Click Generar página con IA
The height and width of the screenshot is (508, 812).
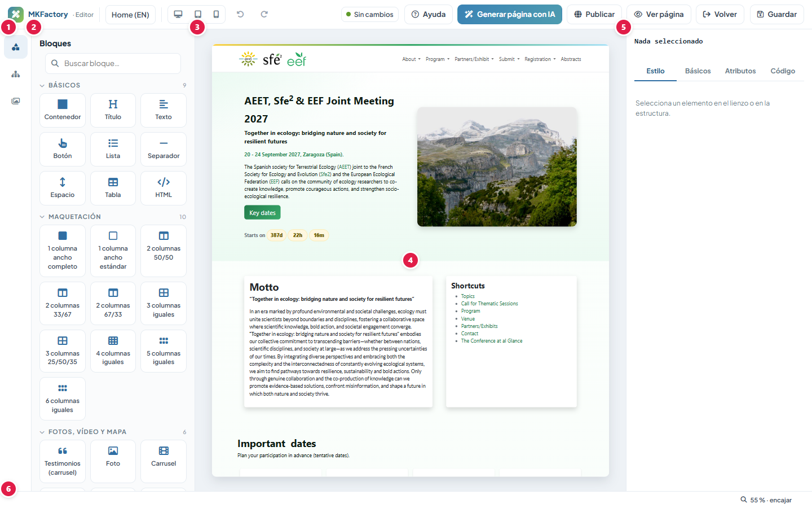click(510, 14)
